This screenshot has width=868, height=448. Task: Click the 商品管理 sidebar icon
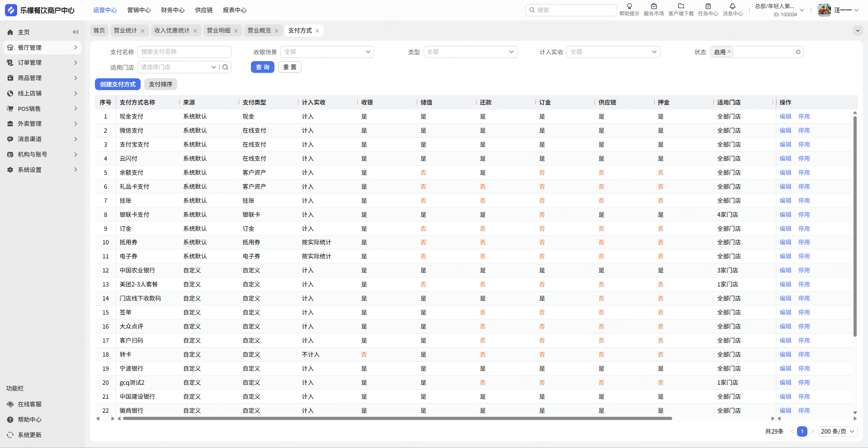[x=10, y=78]
